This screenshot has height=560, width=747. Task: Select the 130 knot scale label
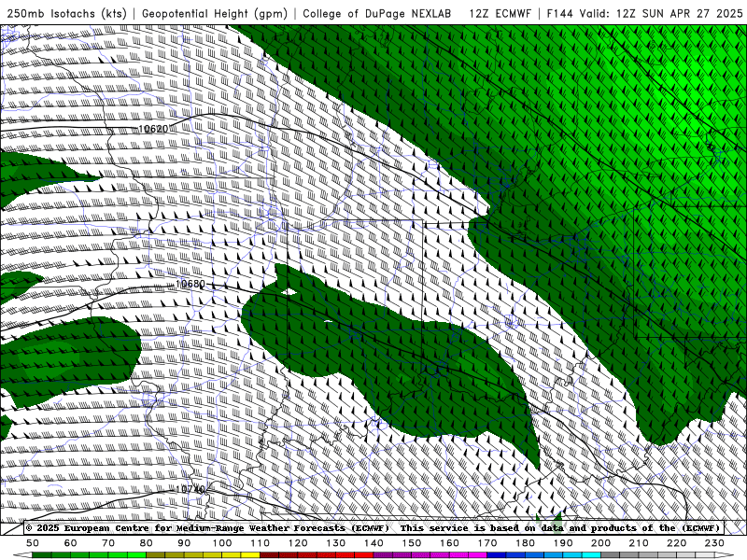[x=336, y=543]
